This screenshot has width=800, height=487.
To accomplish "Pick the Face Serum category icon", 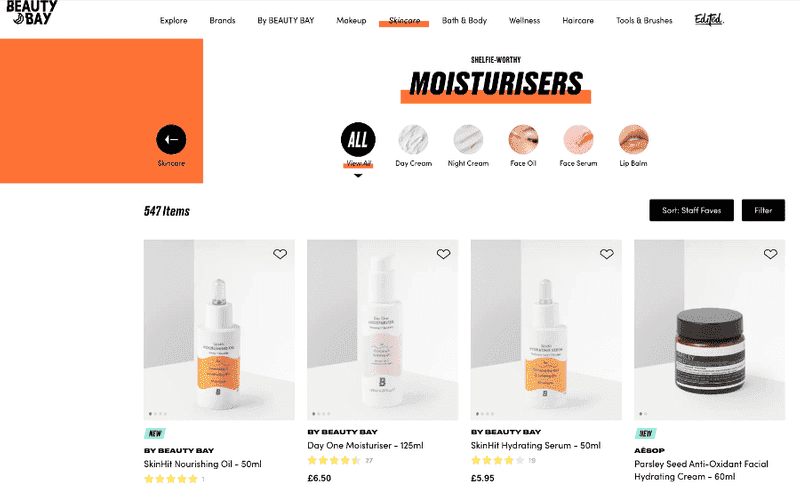I will point(578,139).
